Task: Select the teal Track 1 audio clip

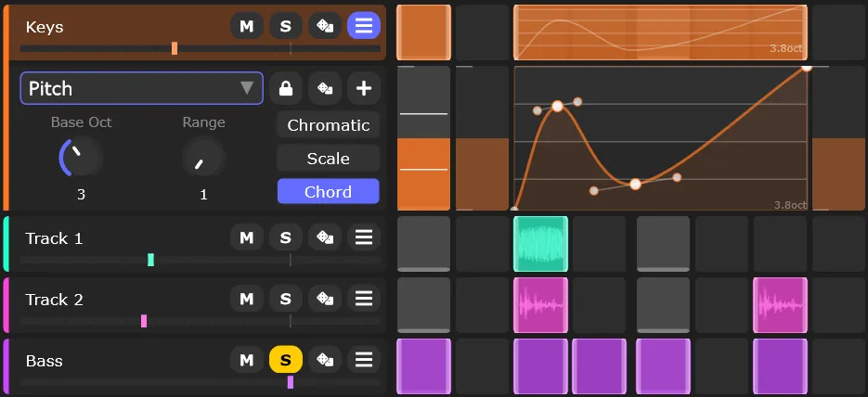Action: 541,244
